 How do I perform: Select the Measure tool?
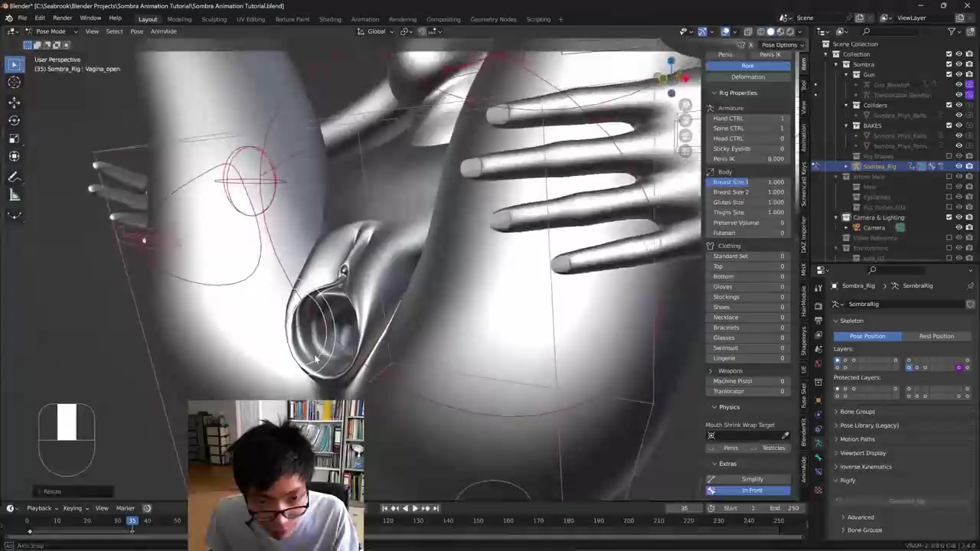[x=14, y=196]
